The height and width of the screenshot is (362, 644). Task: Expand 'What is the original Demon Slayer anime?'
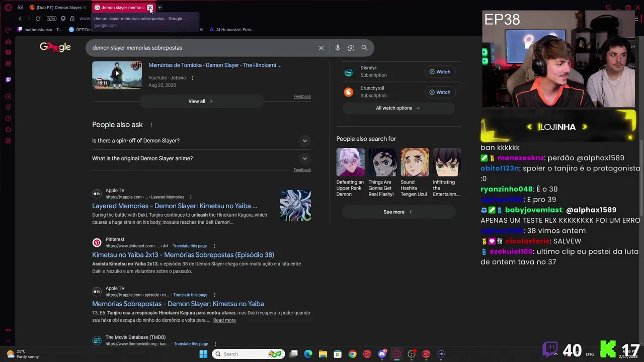coord(201,158)
